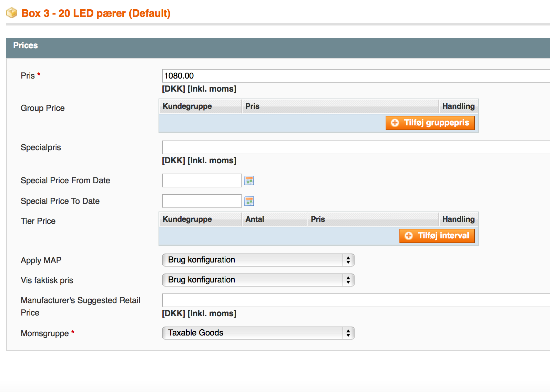Viewport: 550px width, 392px height.
Task: Click the Prices section header
Action: [26, 45]
